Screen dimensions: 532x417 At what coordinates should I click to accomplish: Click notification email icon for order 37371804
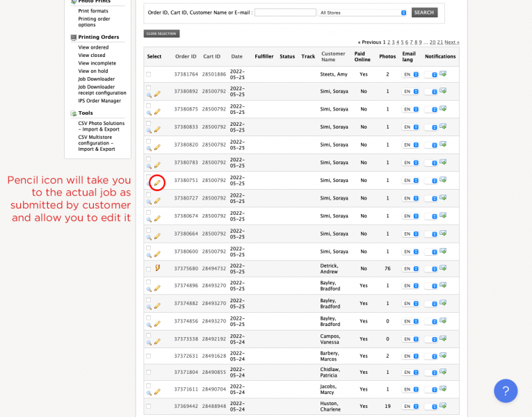(443, 372)
